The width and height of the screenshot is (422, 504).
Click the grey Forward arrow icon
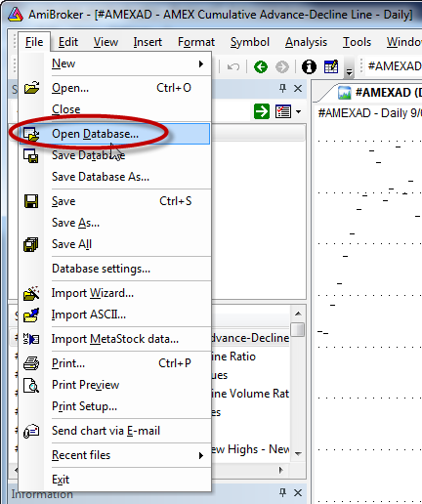click(x=282, y=67)
